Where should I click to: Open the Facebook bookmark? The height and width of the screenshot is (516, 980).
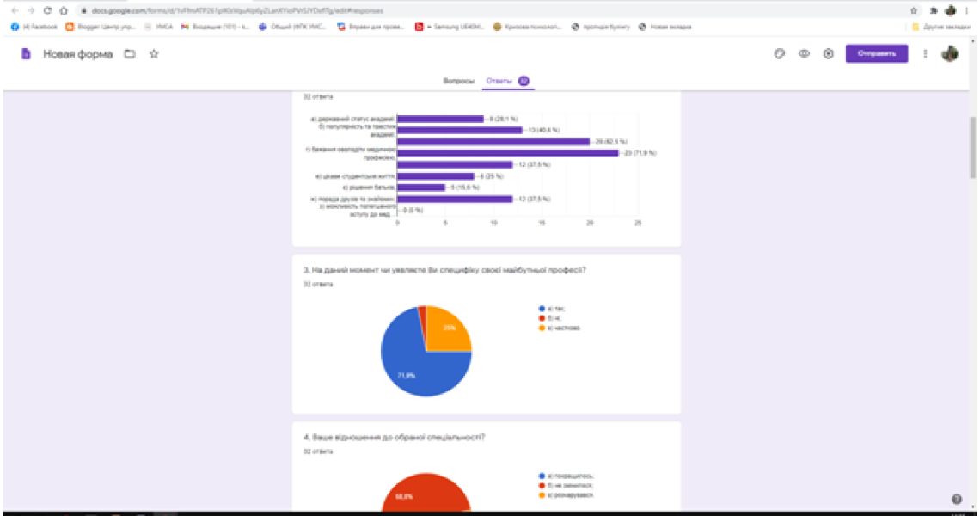[x=34, y=27]
